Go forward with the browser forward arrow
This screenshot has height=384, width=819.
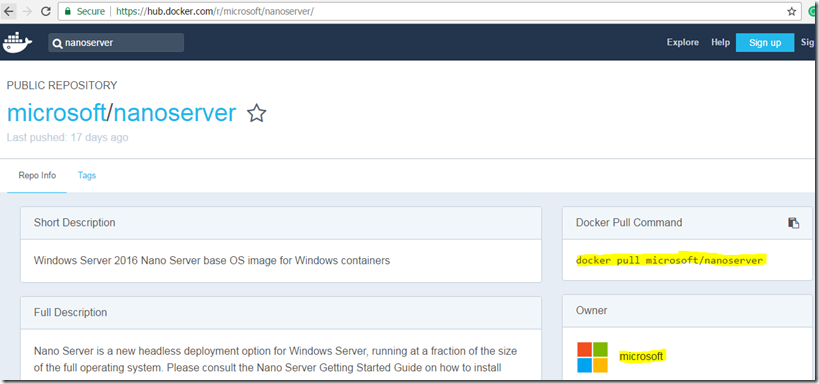point(27,11)
